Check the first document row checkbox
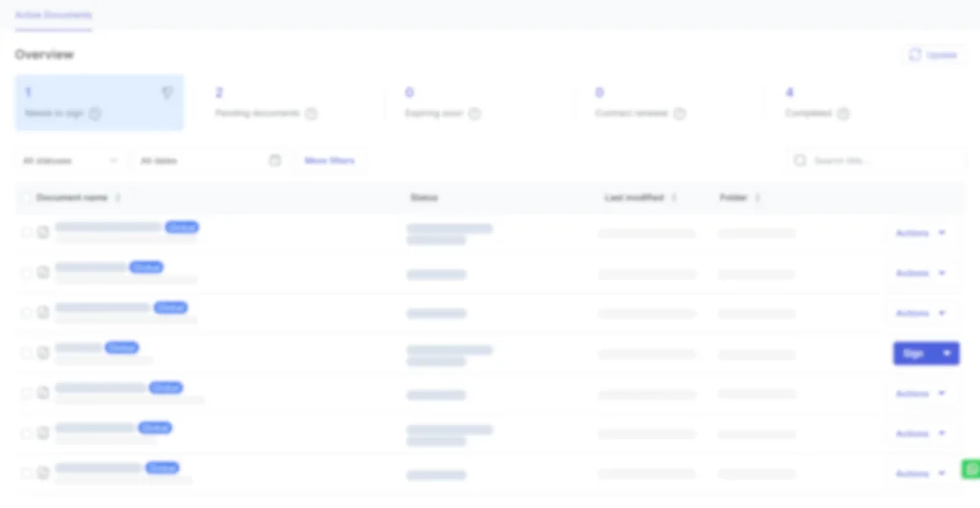 27,232
